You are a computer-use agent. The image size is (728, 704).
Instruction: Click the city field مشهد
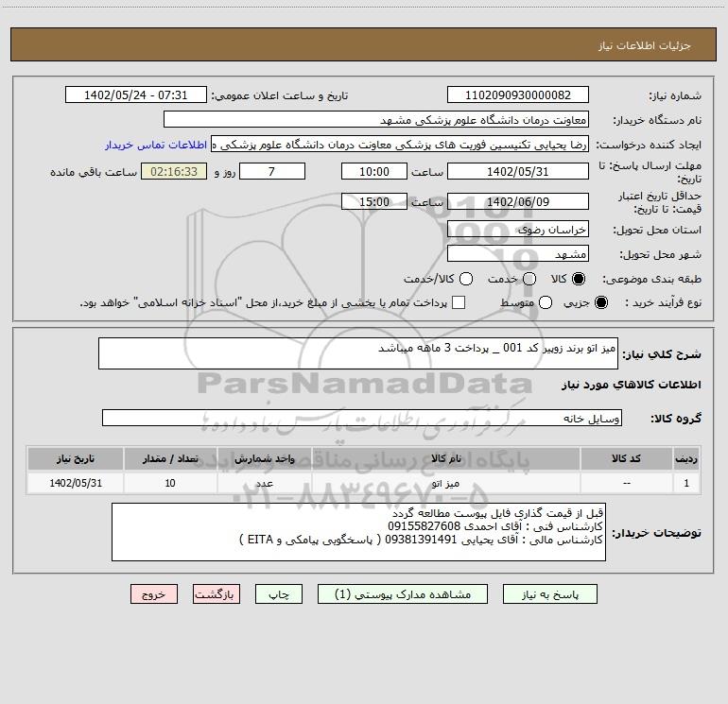[x=518, y=254]
